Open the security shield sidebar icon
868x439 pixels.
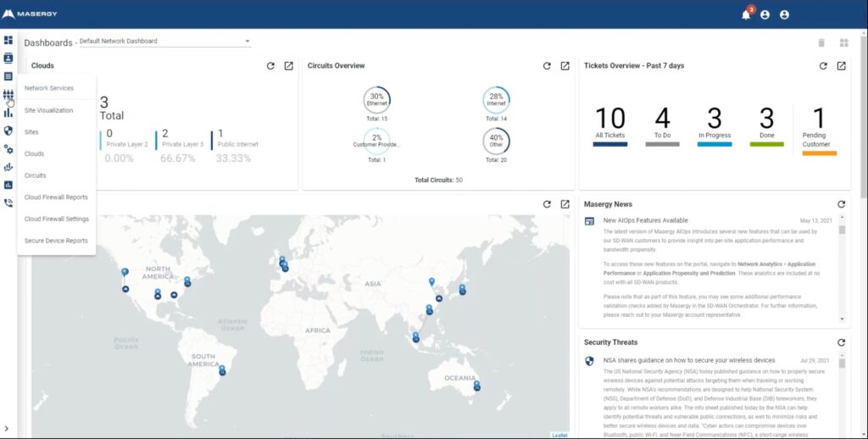coord(8,131)
